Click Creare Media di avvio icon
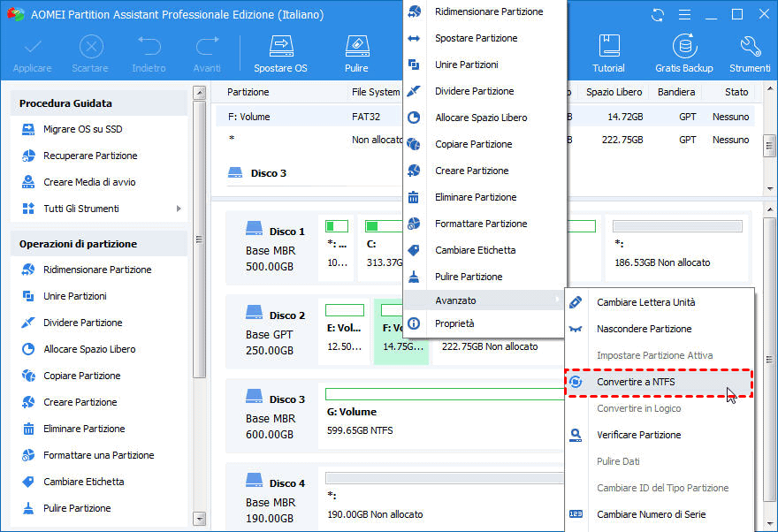The height and width of the screenshot is (532, 778). pos(28,182)
